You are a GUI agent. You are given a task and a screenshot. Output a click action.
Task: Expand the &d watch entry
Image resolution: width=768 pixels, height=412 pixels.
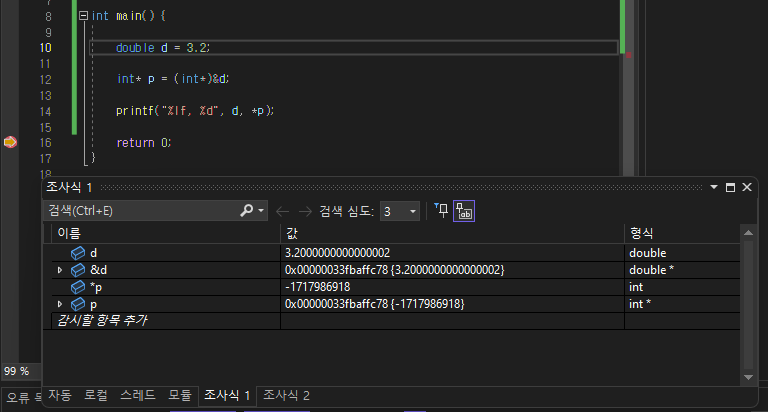60,270
